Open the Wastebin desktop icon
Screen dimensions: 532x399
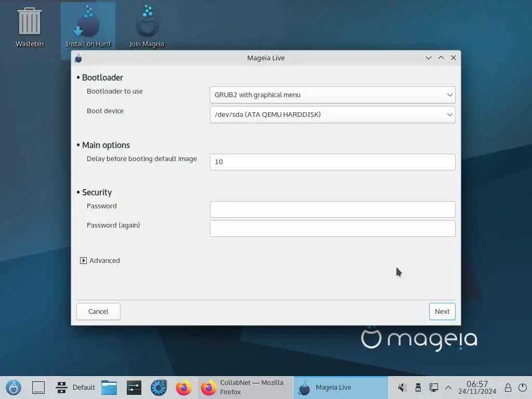point(30,27)
